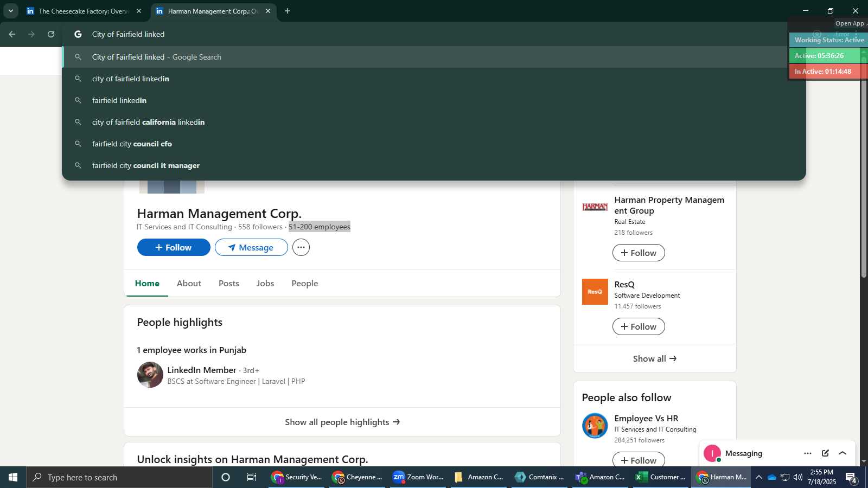
Task: Follow the ResQ company
Action: point(639,326)
